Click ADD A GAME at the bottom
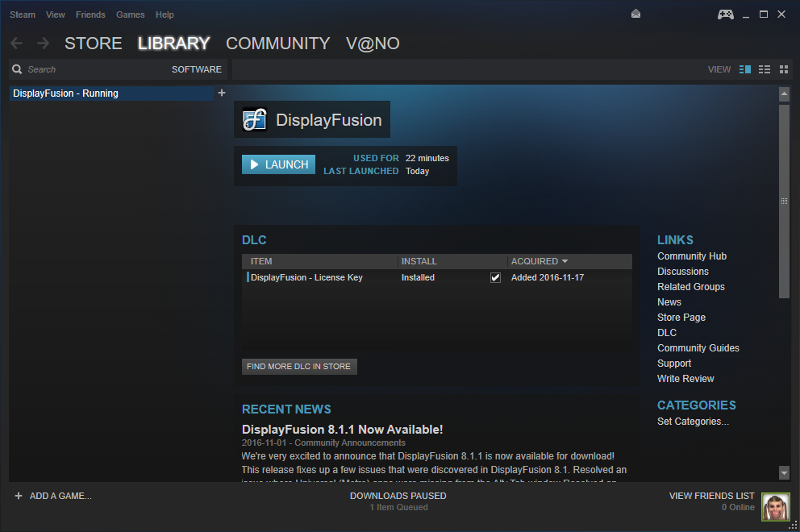Viewport: 800px width, 532px height. pyautogui.click(x=53, y=496)
